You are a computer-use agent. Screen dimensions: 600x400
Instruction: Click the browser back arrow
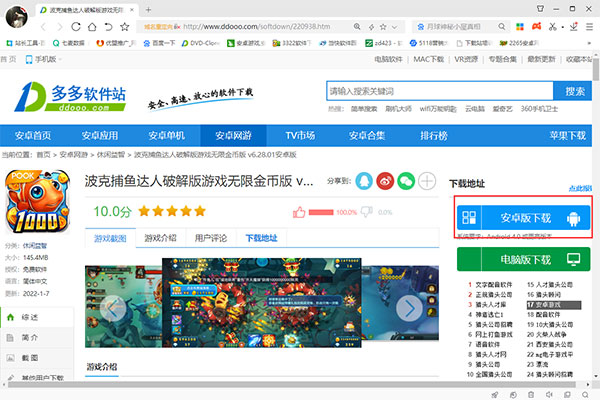(44, 27)
